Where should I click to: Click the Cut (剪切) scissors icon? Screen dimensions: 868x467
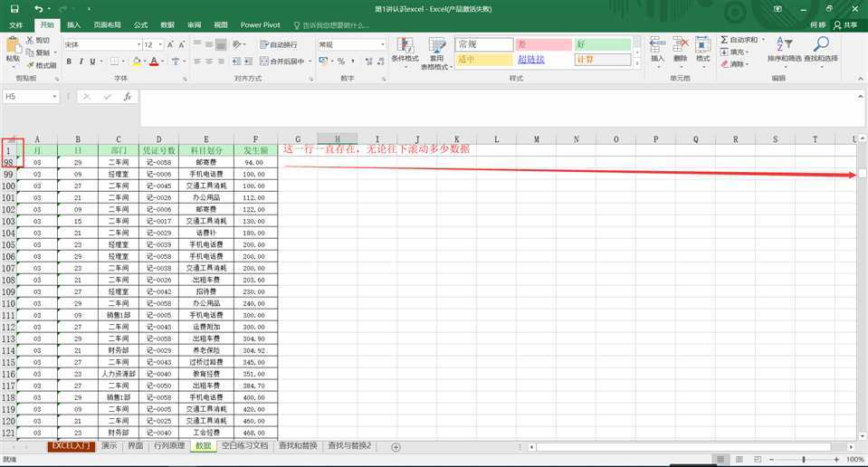coord(30,41)
